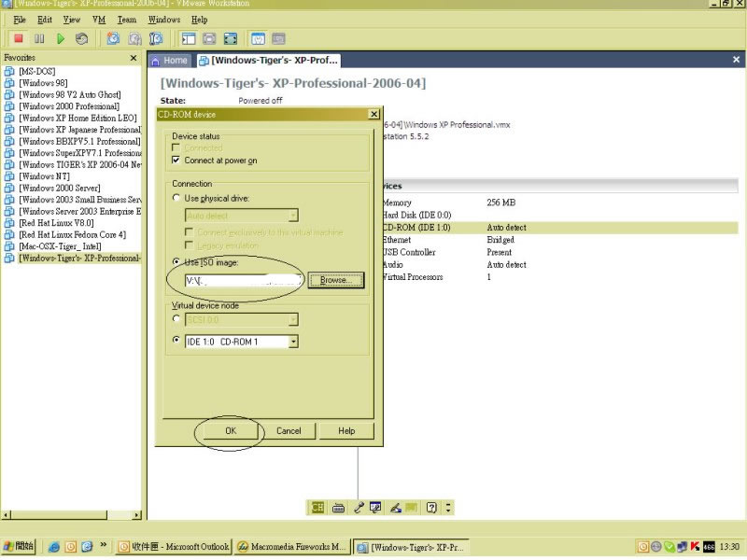Click the handwriting pen icon on language bar
The image size is (747, 560).
(x=395, y=508)
